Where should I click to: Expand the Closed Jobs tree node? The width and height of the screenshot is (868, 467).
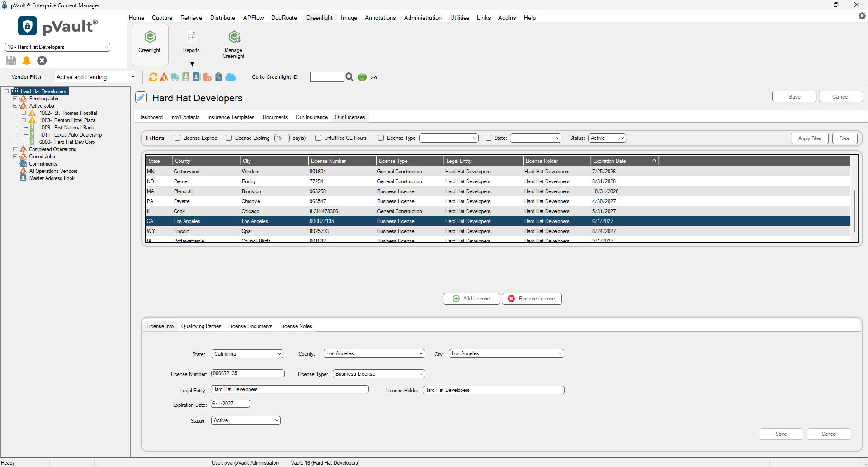[15, 157]
